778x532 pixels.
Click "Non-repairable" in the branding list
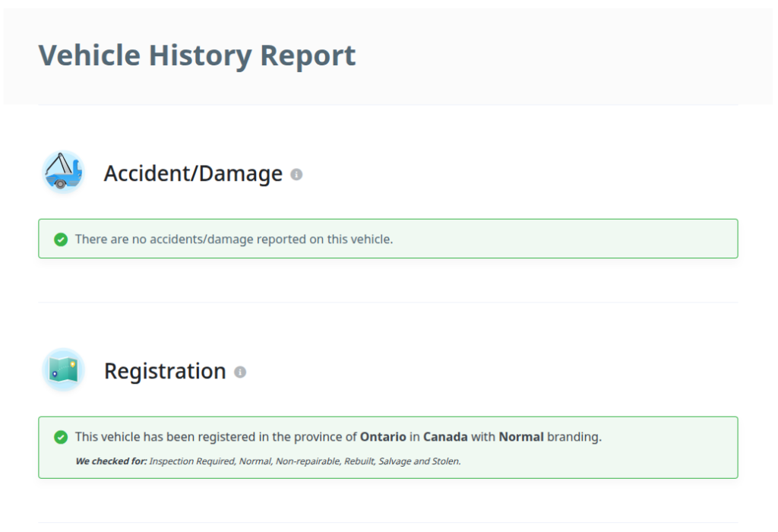308,461
